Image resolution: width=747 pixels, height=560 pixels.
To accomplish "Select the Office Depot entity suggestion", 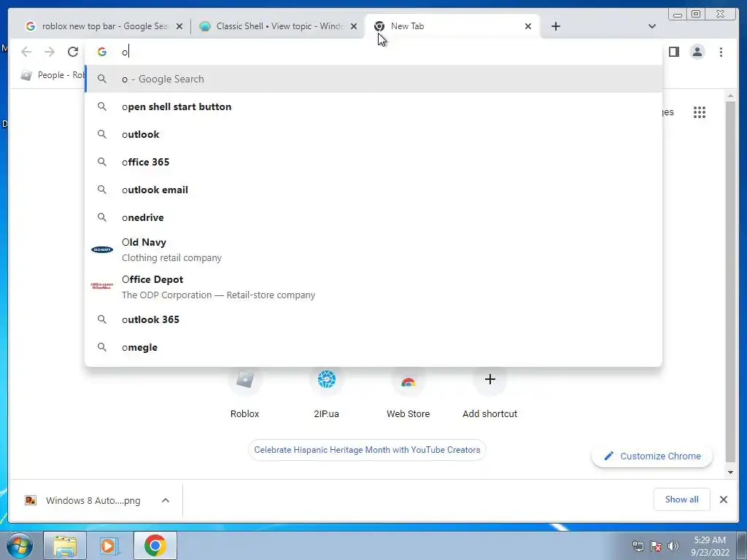I will tap(373, 287).
